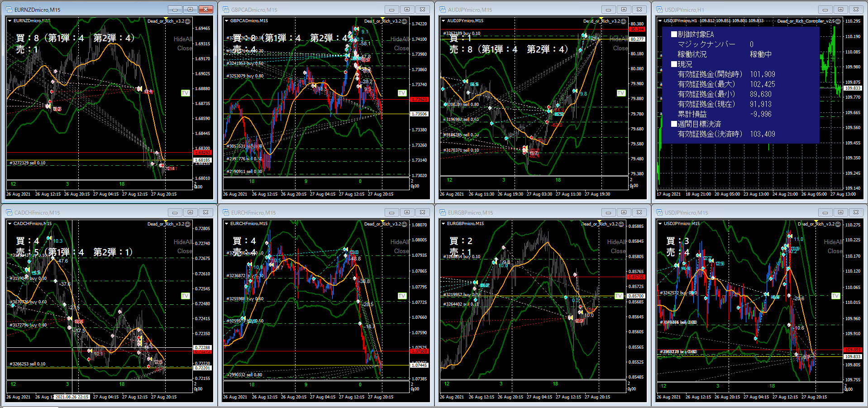The height and width of the screenshot is (408, 868).
Task: Open the GBPCADmicro,M15 chart dropdown triangle
Action: tap(226, 21)
